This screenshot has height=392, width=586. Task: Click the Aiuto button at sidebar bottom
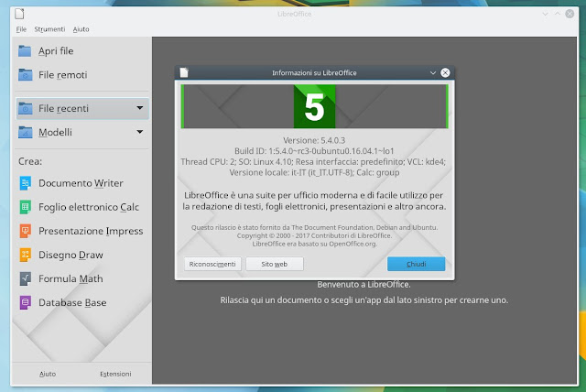click(x=48, y=374)
